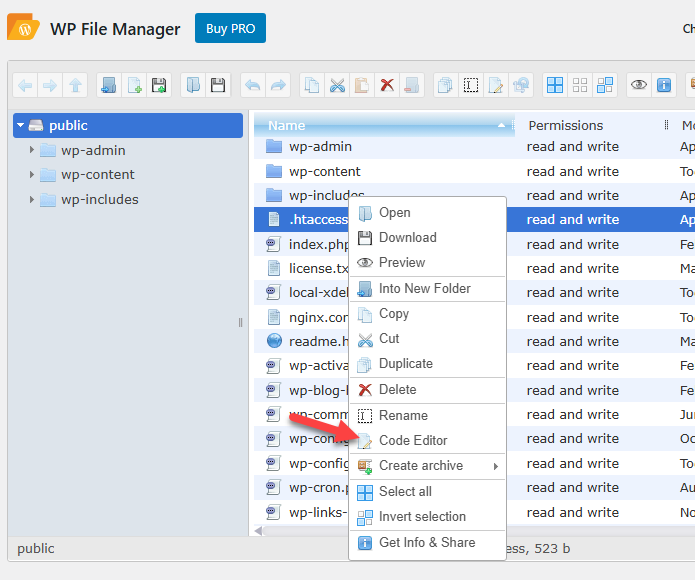This screenshot has height=580, width=695.
Task: Choose Rename in context menu
Action: tap(428, 416)
